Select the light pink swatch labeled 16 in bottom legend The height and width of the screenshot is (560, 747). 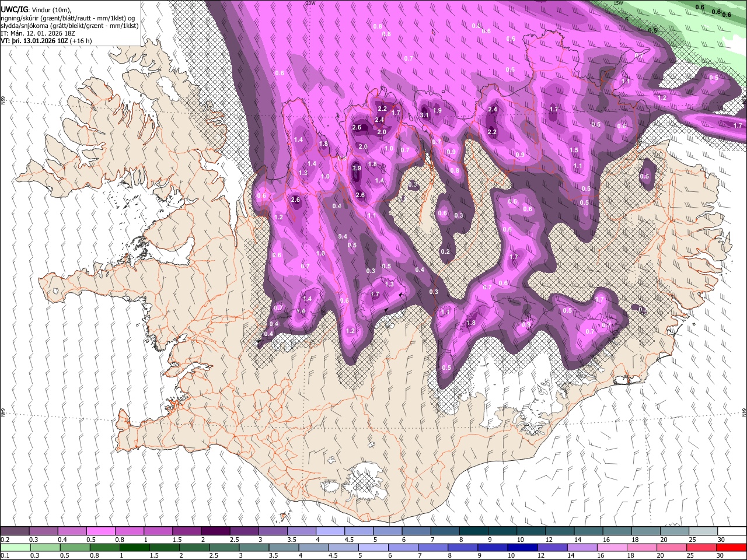[x=612, y=547]
